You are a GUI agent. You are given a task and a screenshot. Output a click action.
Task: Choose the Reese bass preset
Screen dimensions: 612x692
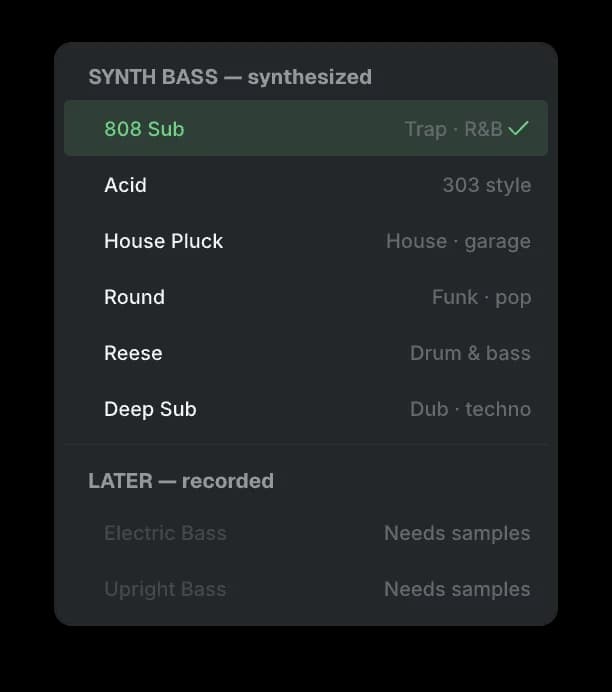click(306, 353)
